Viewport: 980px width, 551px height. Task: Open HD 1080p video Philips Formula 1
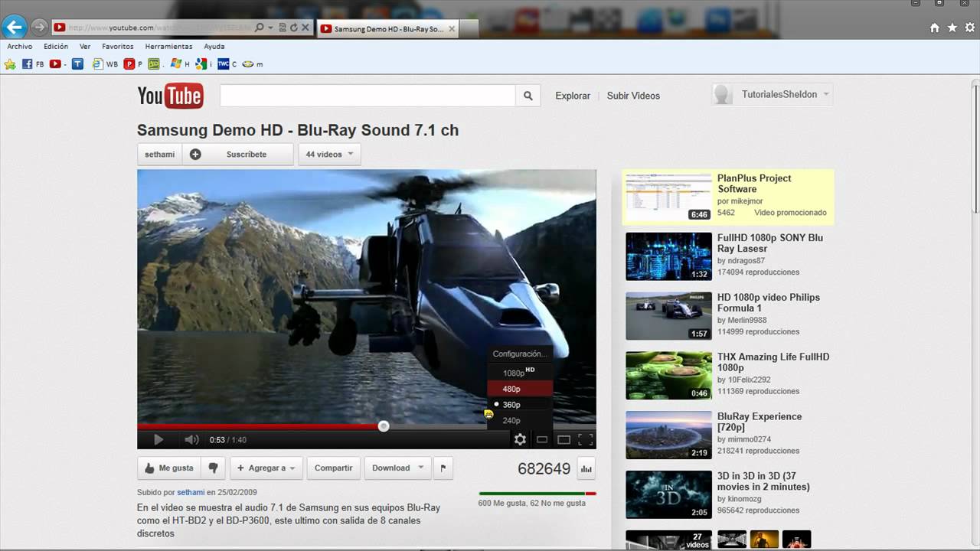point(728,316)
